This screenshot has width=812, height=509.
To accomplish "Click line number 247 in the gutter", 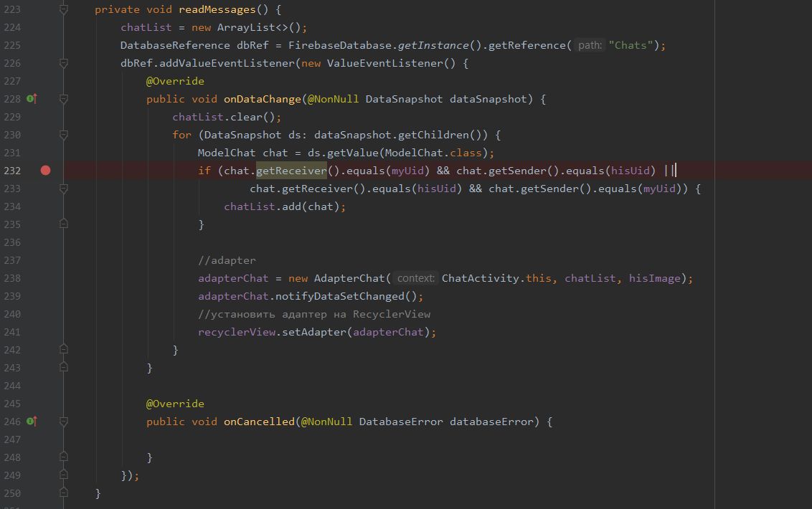I will [12, 439].
